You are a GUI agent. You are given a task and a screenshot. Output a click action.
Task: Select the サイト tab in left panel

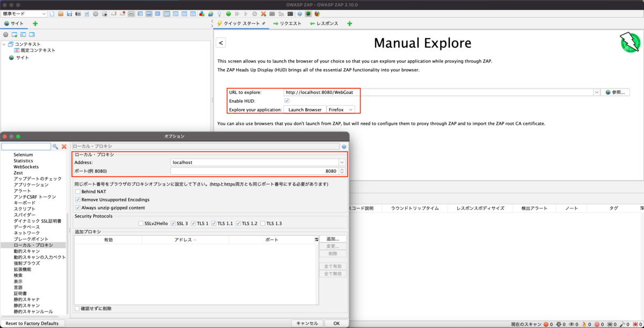point(13,24)
